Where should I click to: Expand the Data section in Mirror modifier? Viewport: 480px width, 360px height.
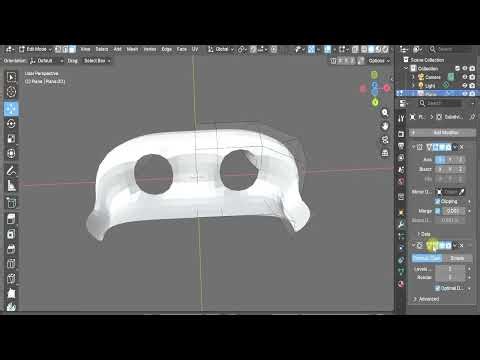(x=424, y=234)
